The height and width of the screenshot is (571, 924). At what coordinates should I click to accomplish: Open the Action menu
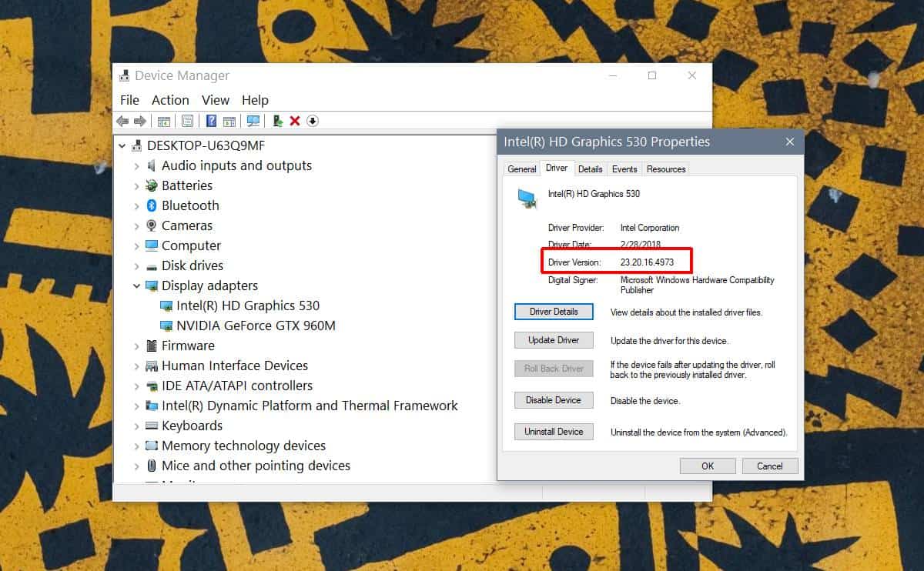[x=170, y=100]
